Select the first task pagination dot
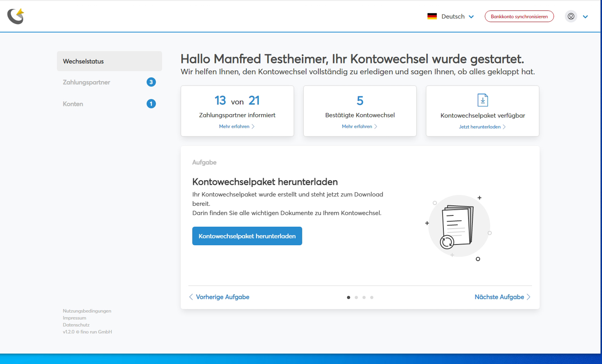 coord(348,297)
